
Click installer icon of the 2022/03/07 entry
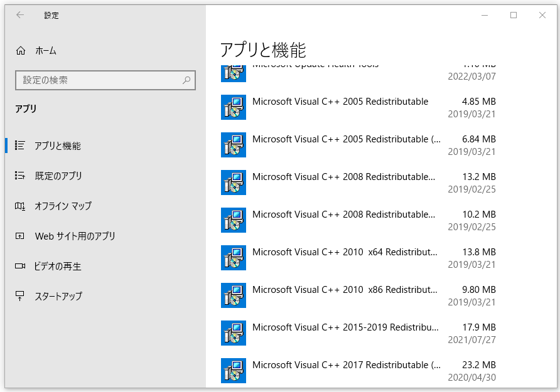[x=233, y=73]
